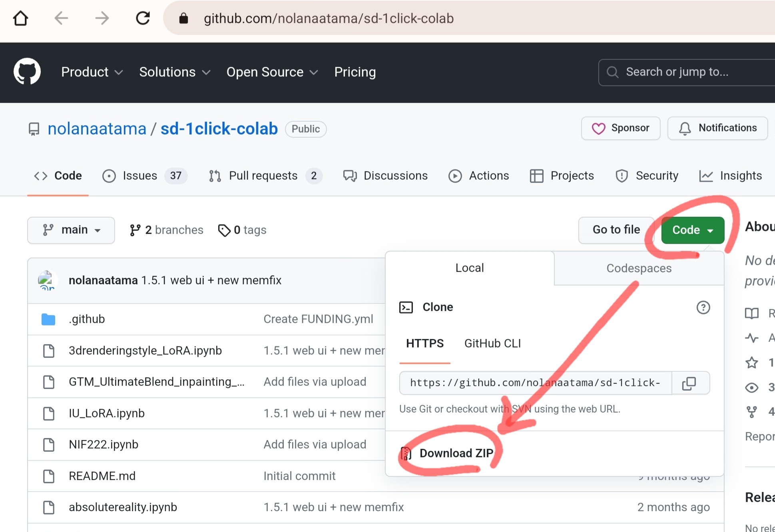Reload the page with the refresh icon
The height and width of the screenshot is (532, 775).
143,18
